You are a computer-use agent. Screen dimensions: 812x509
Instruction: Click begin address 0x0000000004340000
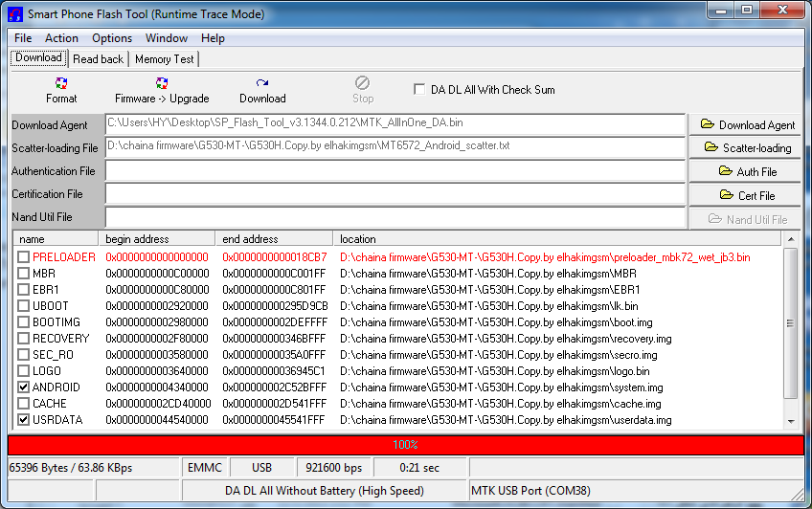click(x=157, y=387)
